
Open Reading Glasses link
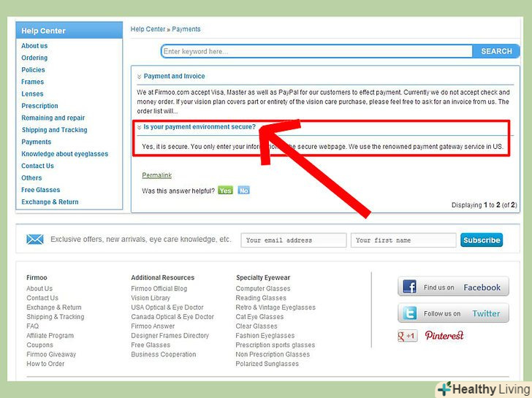click(x=261, y=298)
